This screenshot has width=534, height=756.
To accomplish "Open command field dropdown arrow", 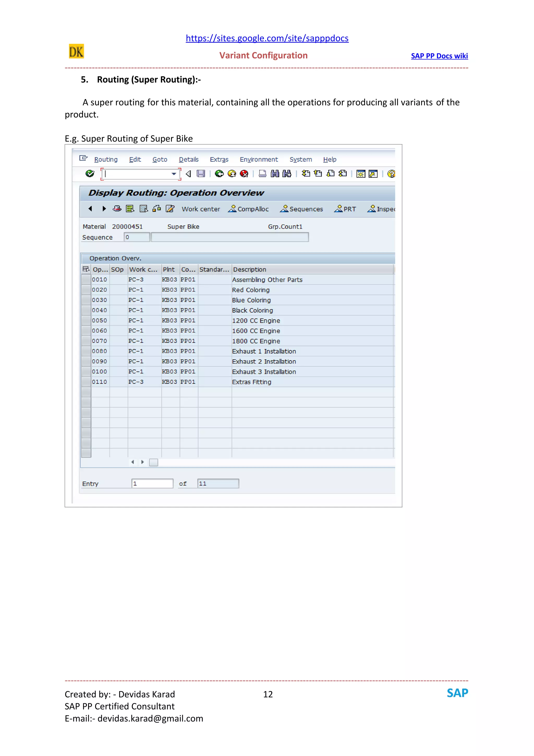I will point(174,174).
